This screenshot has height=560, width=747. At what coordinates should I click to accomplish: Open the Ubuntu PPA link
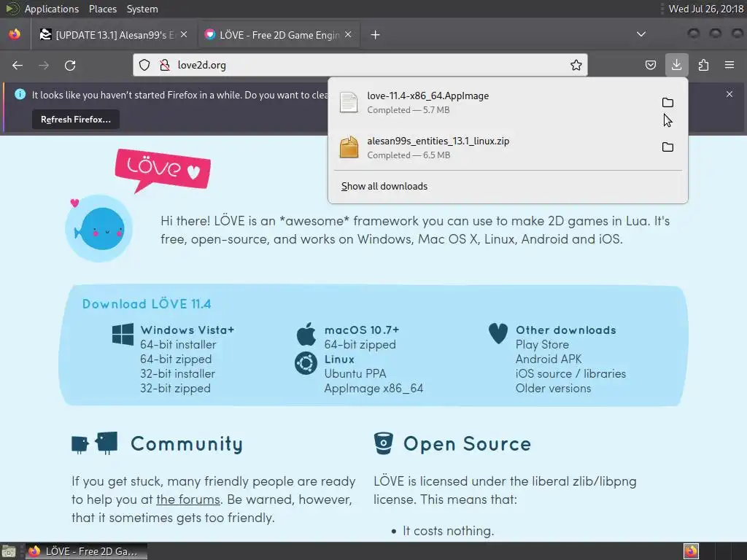355,374
